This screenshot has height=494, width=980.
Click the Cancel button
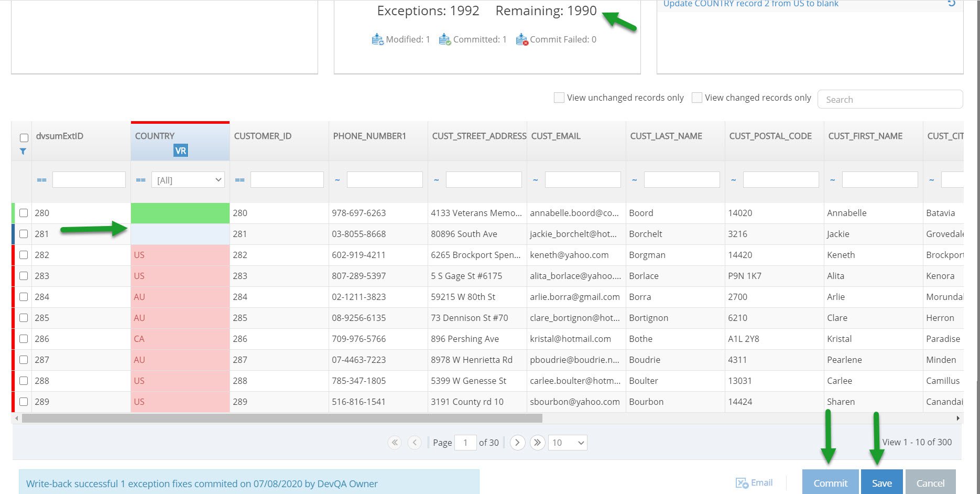[x=930, y=482]
